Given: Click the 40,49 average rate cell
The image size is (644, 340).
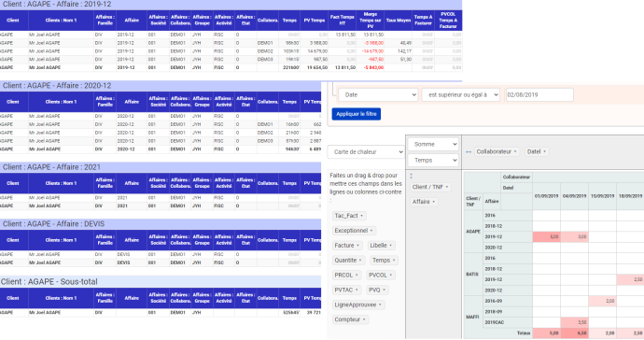Looking at the screenshot, I should coord(406,43).
